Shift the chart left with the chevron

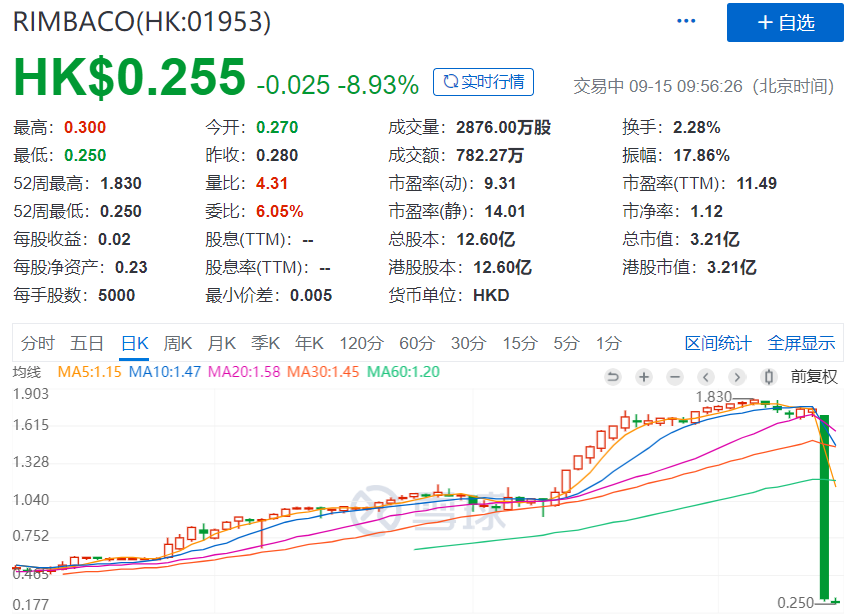[x=706, y=376]
